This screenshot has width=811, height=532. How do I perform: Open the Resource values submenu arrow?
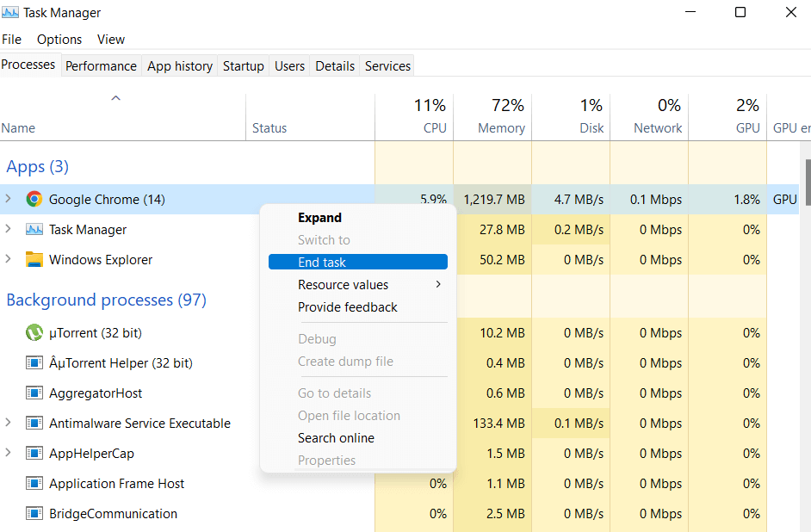coord(438,284)
